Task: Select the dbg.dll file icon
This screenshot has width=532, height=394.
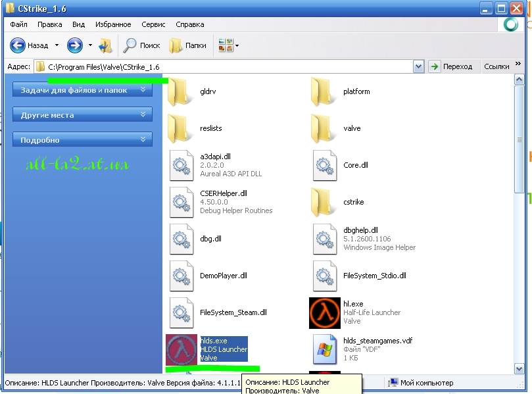Action: (181, 239)
